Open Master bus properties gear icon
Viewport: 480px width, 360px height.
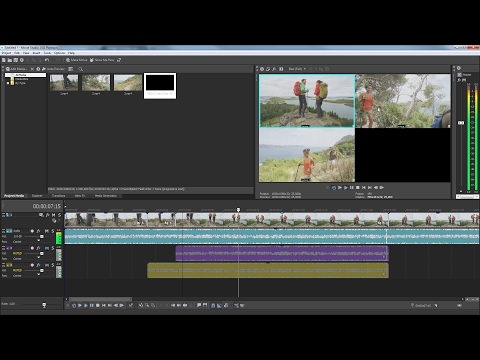pos(459,68)
